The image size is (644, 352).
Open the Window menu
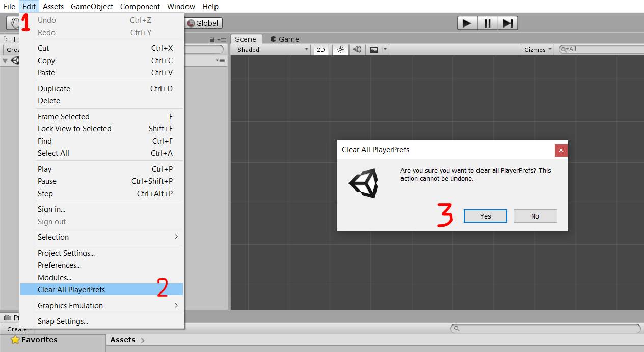(x=181, y=6)
